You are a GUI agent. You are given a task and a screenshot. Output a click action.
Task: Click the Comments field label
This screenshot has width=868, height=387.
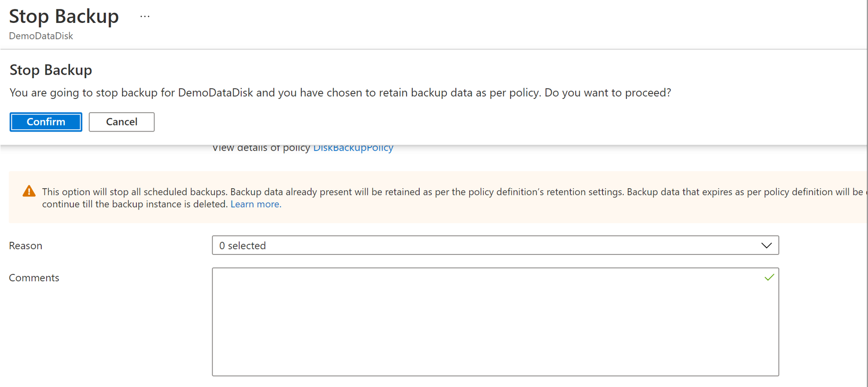click(34, 278)
